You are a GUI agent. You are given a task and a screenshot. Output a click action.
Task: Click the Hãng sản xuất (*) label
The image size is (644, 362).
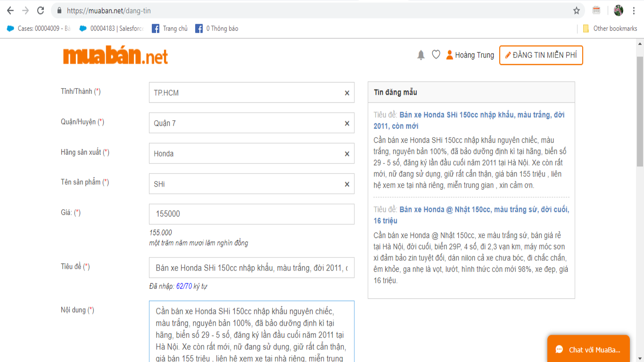coord(85,152)
